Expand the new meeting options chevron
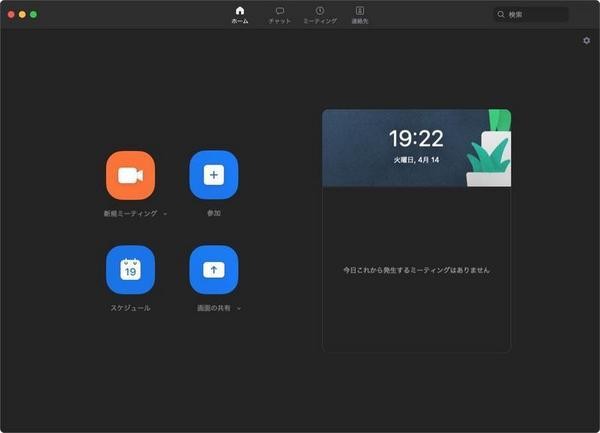 165,214
